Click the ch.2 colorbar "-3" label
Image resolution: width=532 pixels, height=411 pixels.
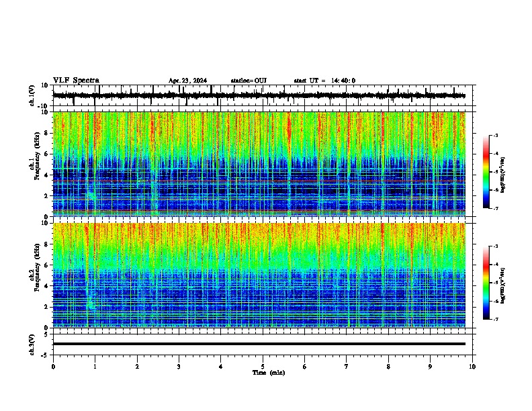pos(496,246)
